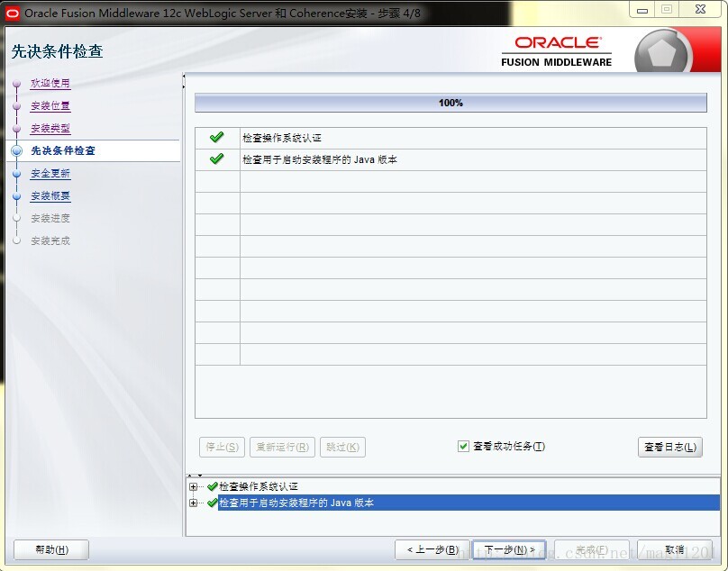Go to 欢迎使用 step
This screenshot has height=571, width=728.
point(50,83)
